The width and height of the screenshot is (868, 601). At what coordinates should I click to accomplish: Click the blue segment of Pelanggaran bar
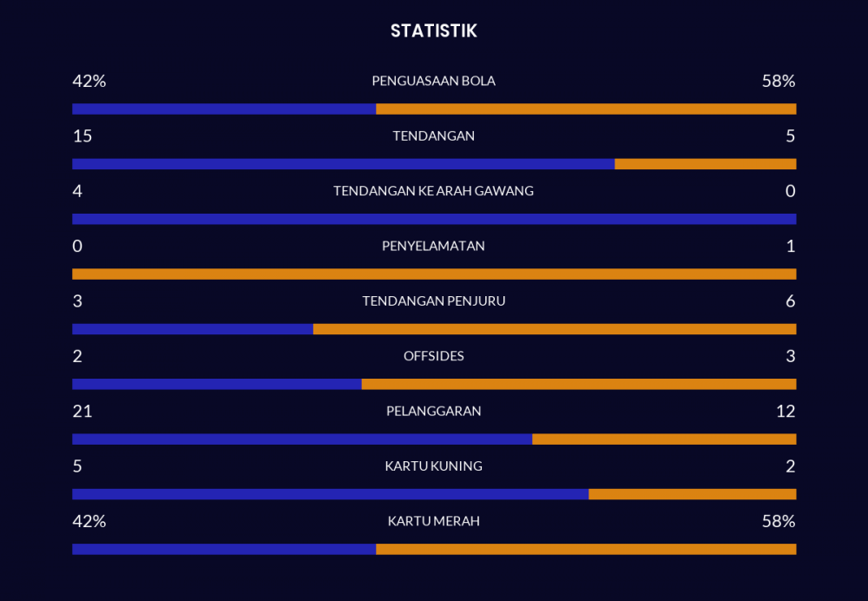coord(302,439)
